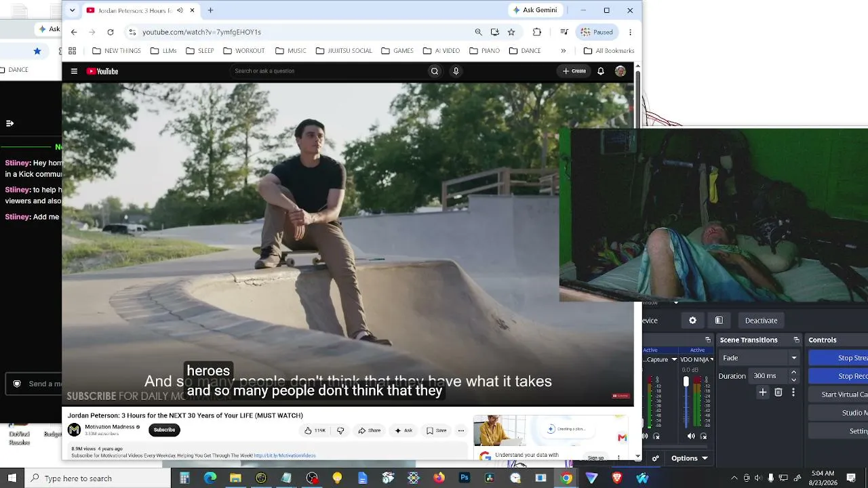Remove scene transition with trash icon
This screenshot has width=868, height=488.
click(x=778, y=392)
